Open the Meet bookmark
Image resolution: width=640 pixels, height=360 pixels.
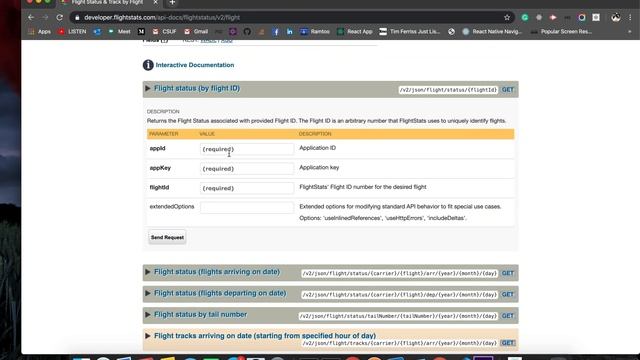119,31
